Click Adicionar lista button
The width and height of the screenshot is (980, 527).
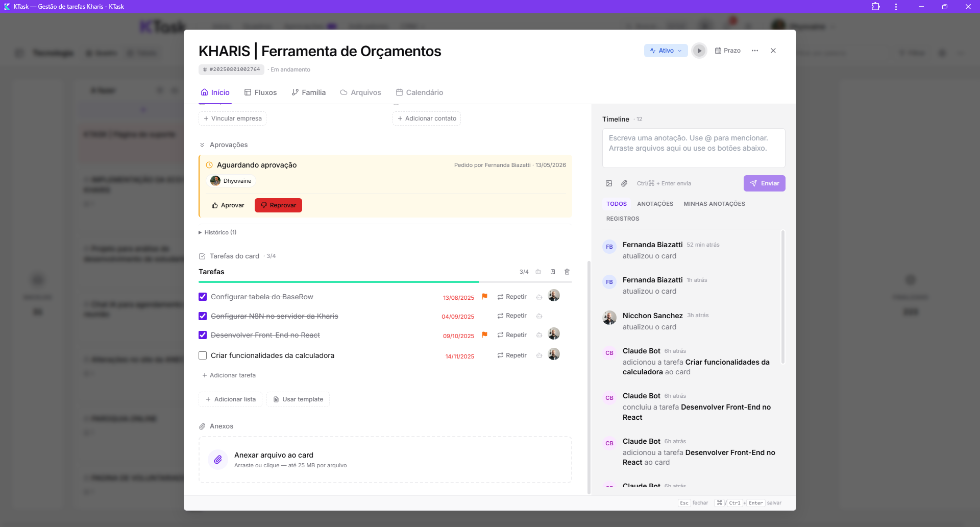tap(230, 399)
